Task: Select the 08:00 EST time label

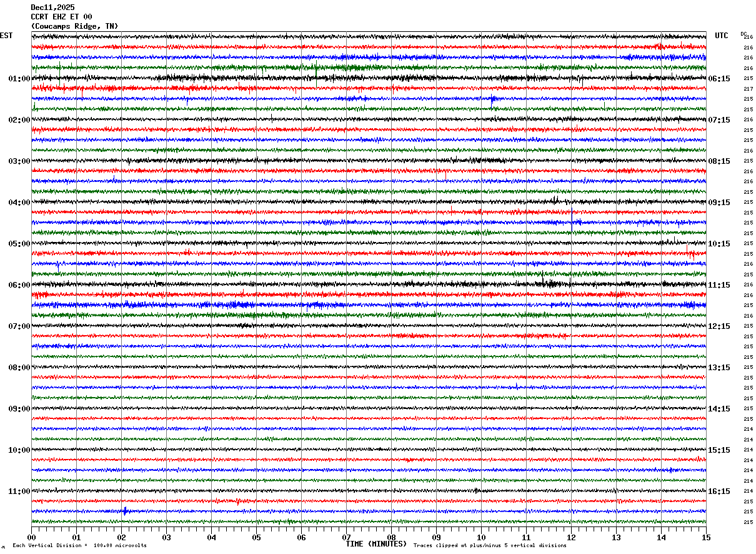Action: pyautogui.click(x=19, y=368)
